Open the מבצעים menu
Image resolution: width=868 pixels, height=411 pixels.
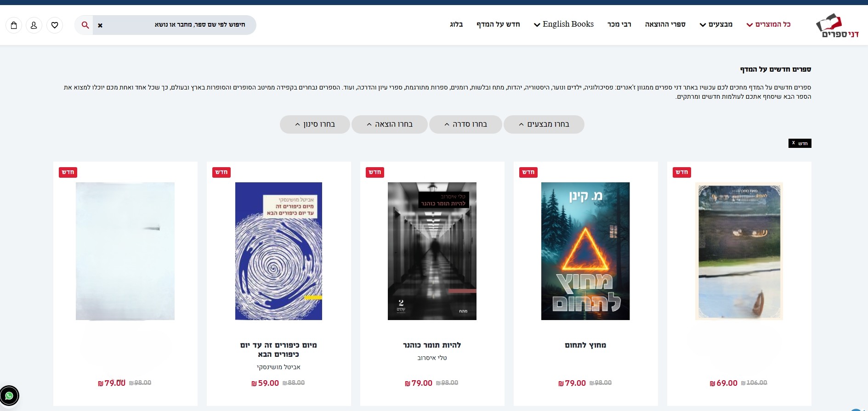716,24
